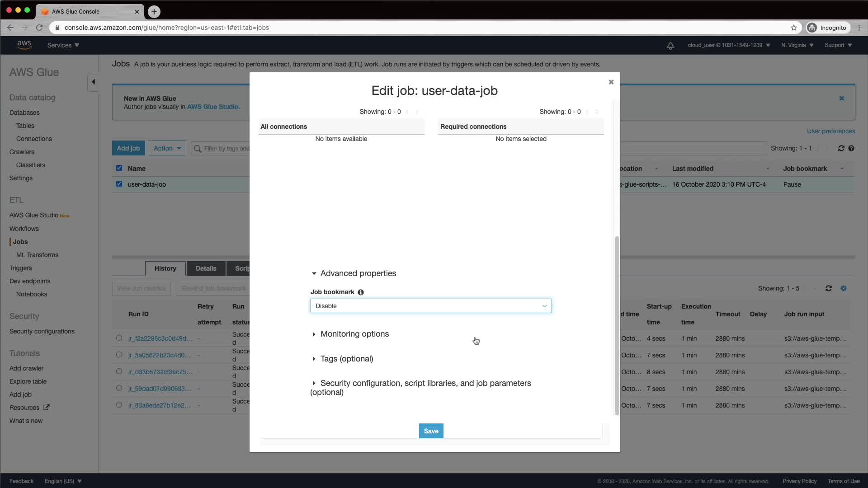Screen dimensions: 868x488
Task: Open the Job bookmark Disable dropdown
Action: click(430, 306)
